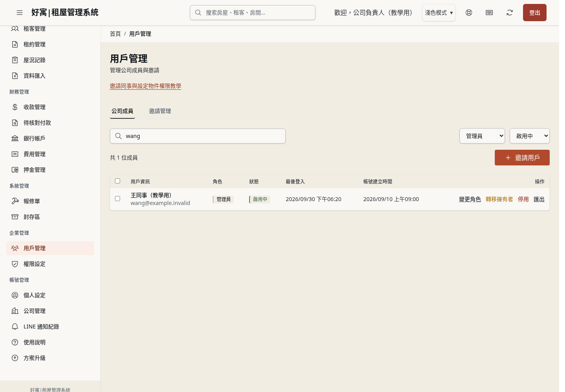Viewport: 565px width, 392px height.
Task: Open 邀請同事與設定物件權限教學 link
Action: point(146,86)
